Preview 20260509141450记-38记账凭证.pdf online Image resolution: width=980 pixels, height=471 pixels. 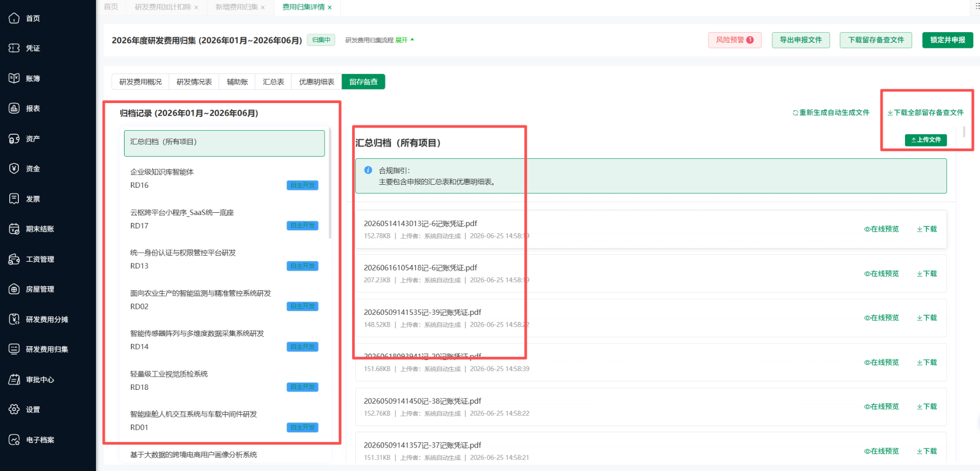click(881, 407)
